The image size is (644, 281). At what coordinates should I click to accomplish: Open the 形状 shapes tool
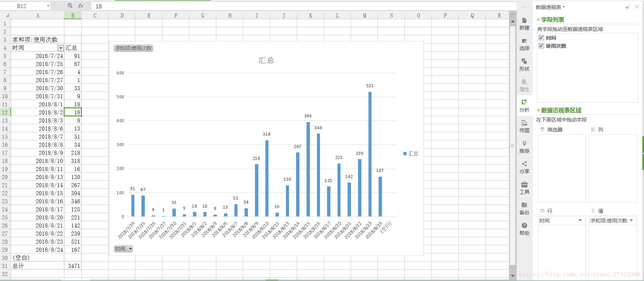[x=524, y=65]
